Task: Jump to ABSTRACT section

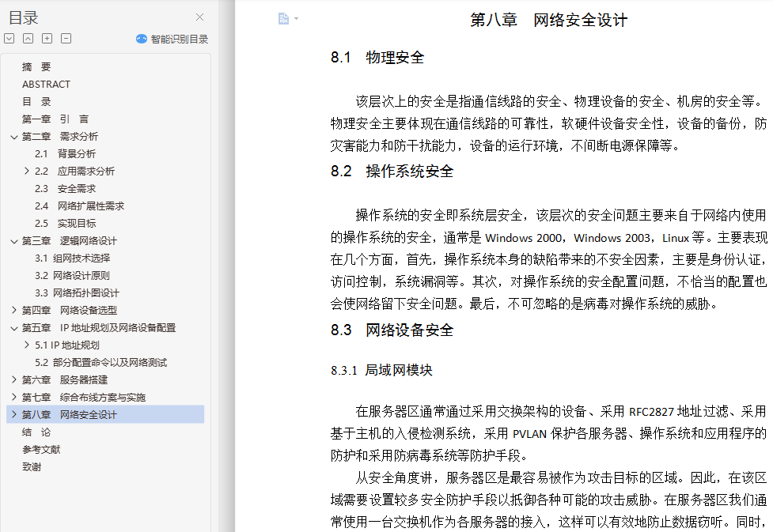Action: [47, 85]
